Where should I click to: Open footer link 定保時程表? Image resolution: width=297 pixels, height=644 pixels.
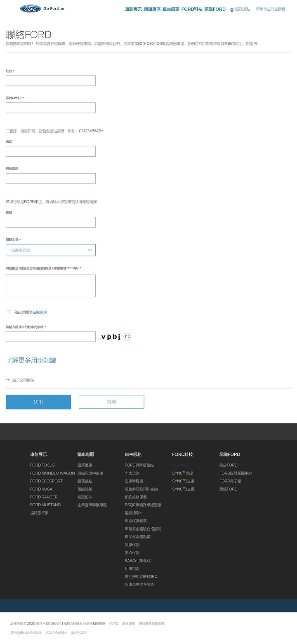[134, 481]
